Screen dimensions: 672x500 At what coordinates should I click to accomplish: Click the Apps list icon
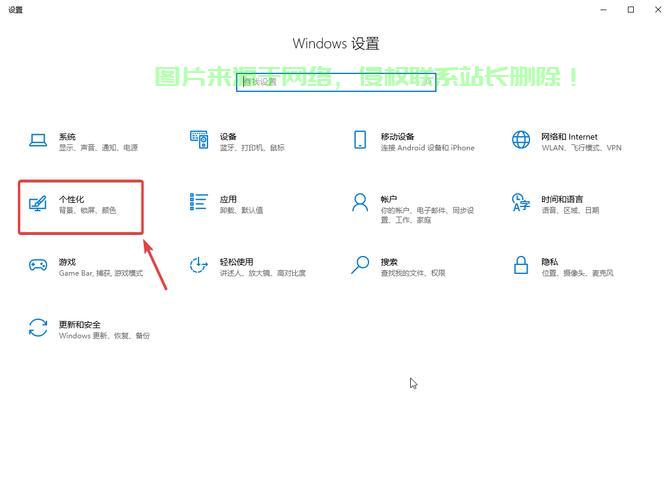coord(199,202)
